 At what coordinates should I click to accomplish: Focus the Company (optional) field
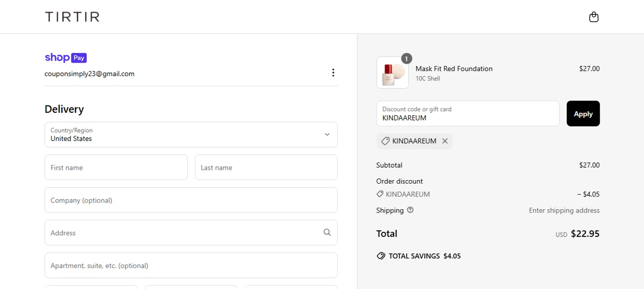tap(191, 200)
